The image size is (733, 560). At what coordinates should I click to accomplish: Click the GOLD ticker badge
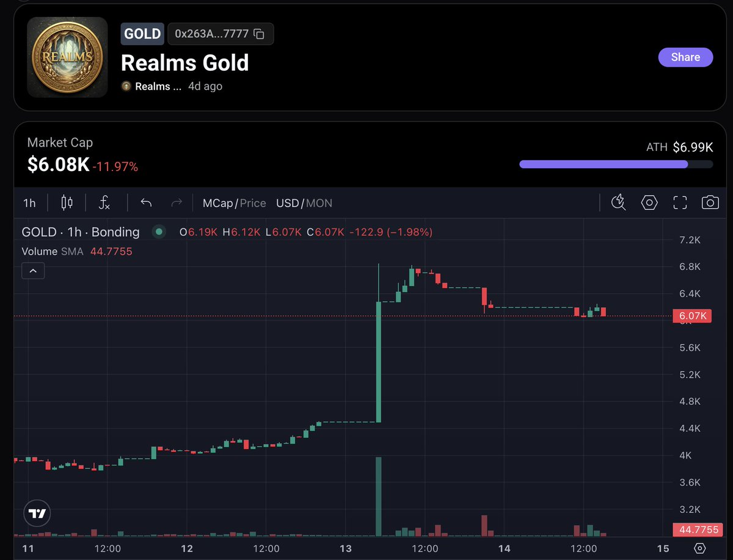click(x=142, y=34)
